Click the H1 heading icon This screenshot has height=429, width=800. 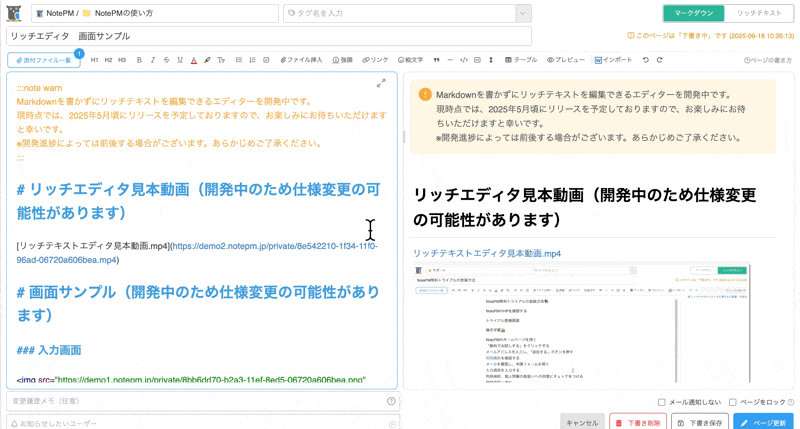click(x=94, y=60)
